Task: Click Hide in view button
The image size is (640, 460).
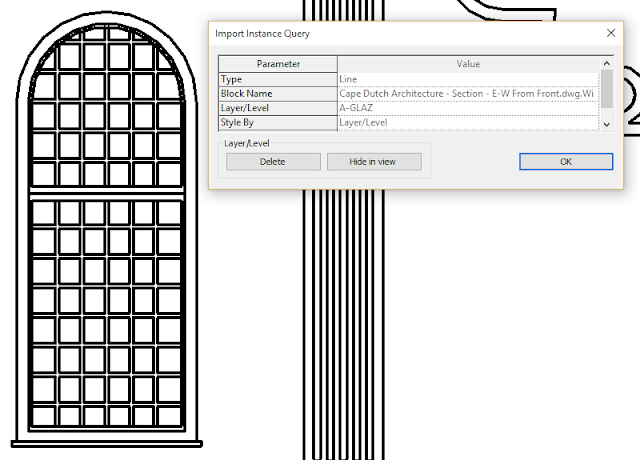Action: point(374,162)
